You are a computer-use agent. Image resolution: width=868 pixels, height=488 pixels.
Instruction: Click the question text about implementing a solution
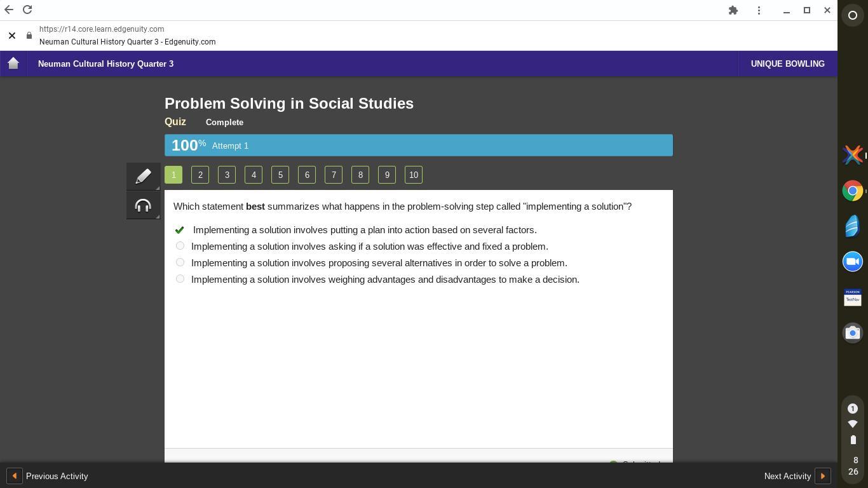[402, 207]
